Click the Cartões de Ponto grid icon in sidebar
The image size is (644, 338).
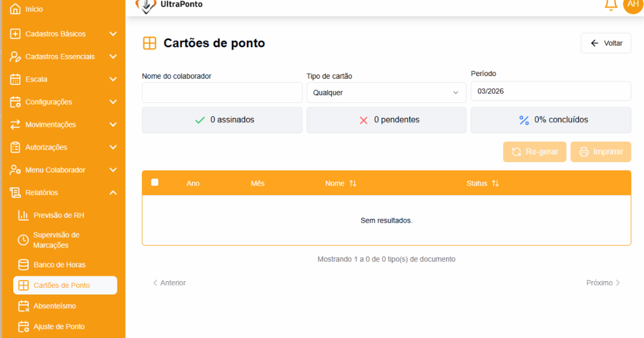(23, 285)
